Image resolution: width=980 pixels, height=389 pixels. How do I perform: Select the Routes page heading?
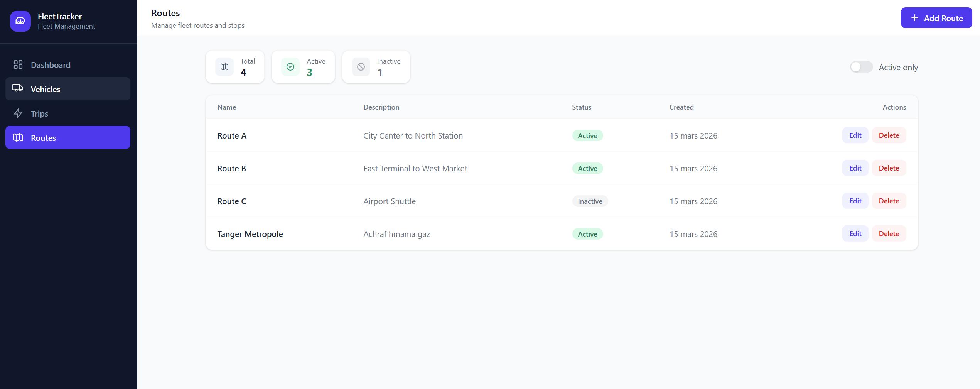[x=165, y=13]
